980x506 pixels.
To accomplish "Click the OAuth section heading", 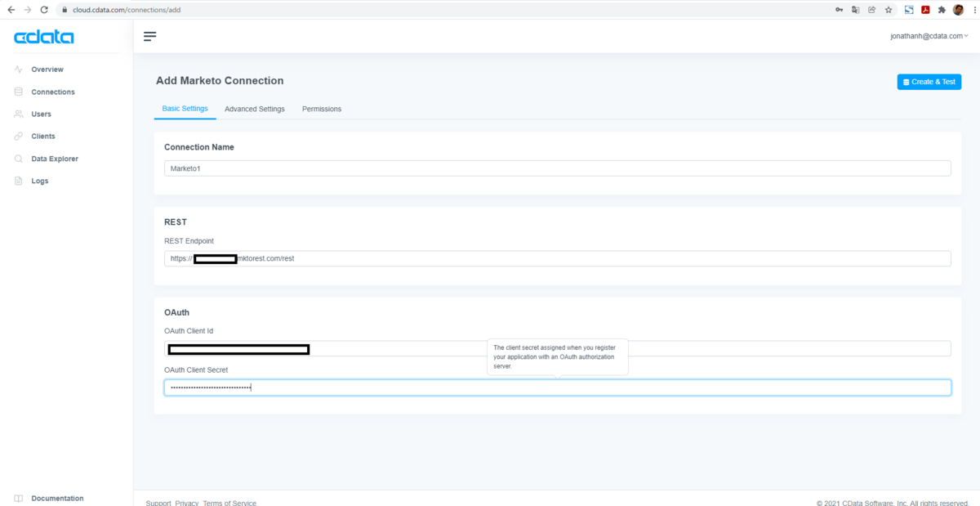I will pyautogui.click(x=177, y=312).
